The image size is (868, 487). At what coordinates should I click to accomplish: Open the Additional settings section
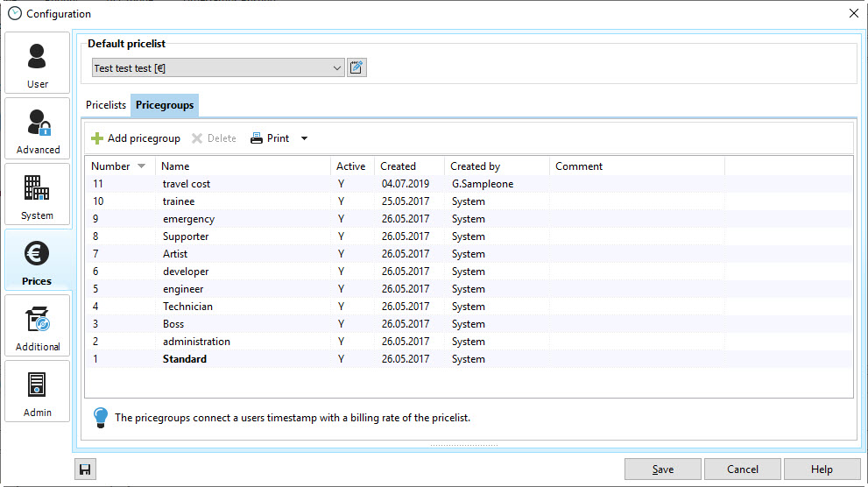37,326
